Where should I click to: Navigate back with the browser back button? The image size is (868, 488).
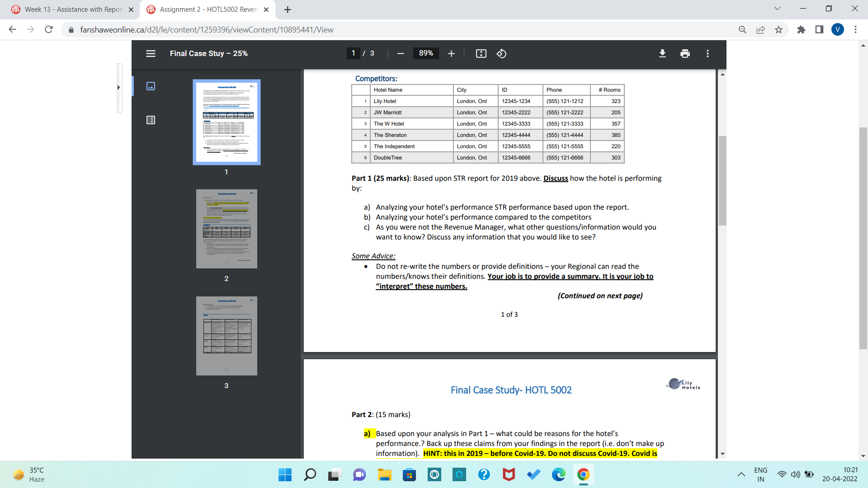point(12,29)
